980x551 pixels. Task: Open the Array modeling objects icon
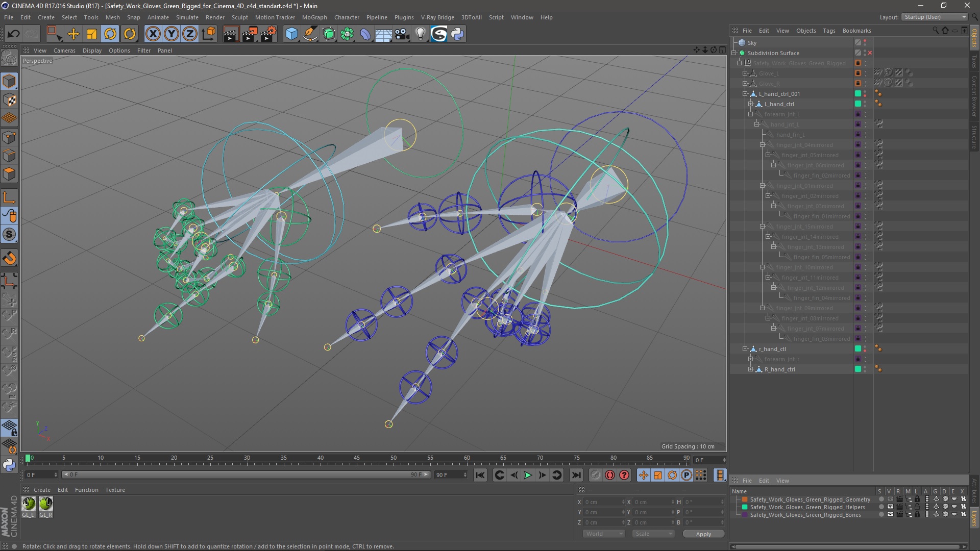click(348, 34)
